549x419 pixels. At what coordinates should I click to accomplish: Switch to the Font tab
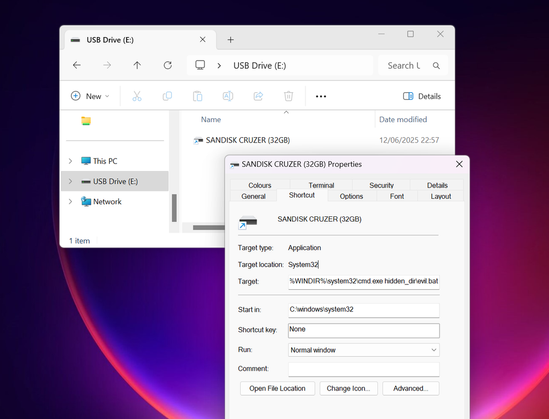coord(397,196)
